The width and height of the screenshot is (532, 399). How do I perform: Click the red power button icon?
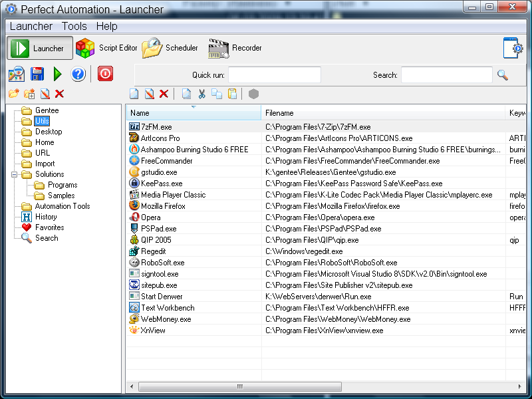[x=105, y=74]
